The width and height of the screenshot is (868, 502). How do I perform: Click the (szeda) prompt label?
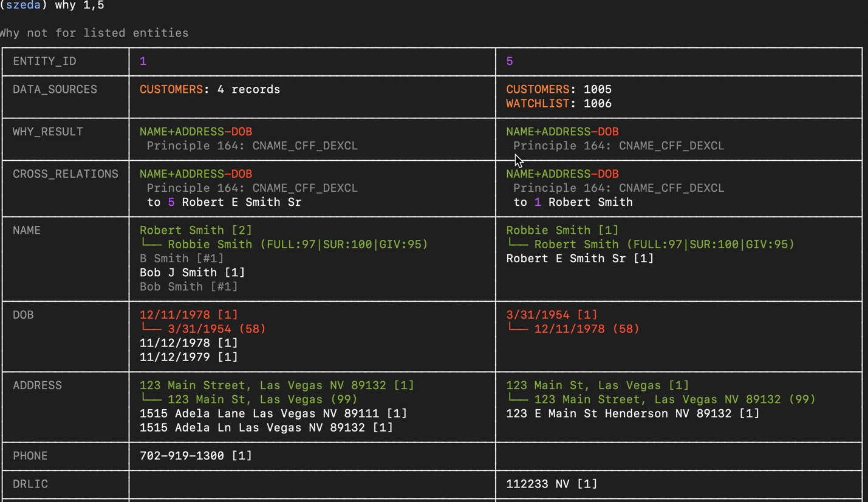point(23,5)
